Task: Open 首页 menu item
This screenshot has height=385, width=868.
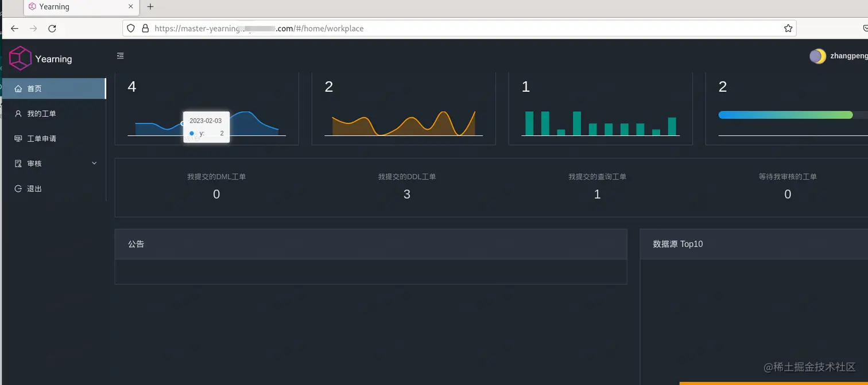Action: pyautogui.click(x=54, y=88)
